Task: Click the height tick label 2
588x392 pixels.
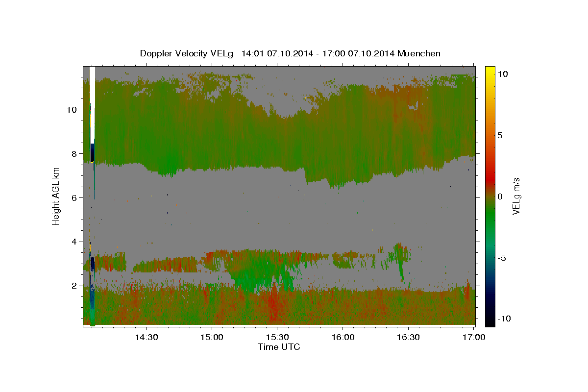Action: click(x=73, y=286)
